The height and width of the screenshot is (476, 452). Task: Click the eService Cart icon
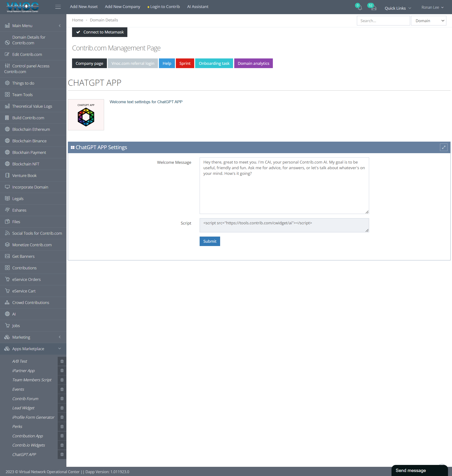(7, 291)
